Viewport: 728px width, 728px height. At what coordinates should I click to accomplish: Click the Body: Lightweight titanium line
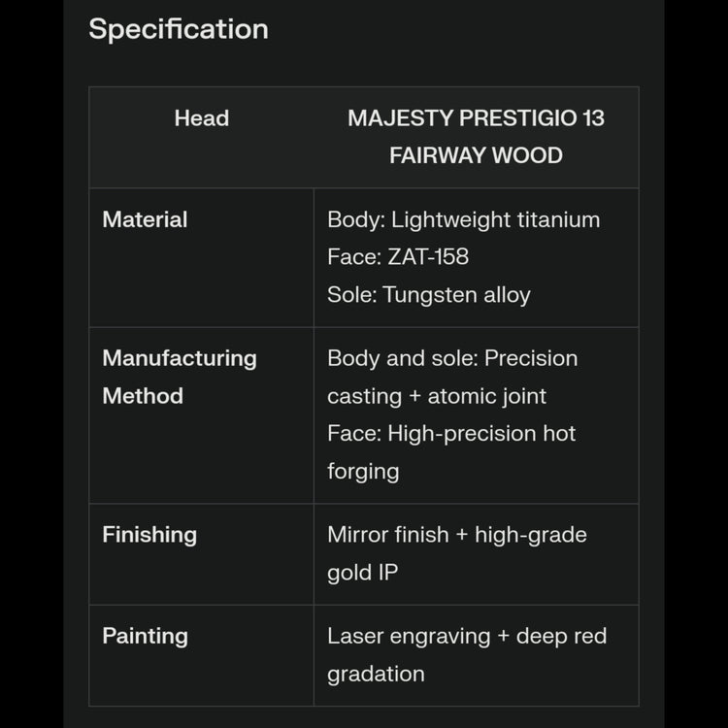click(x=463, y=219)
